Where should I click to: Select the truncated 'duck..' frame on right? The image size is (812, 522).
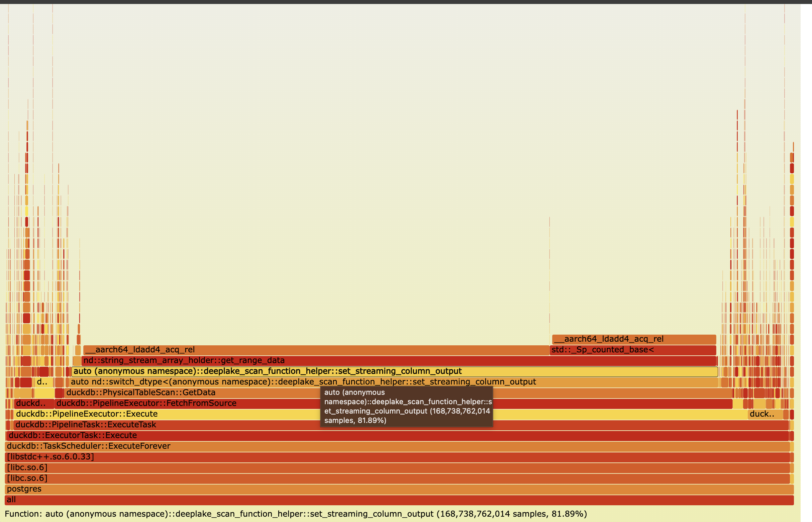coord(764,414)
